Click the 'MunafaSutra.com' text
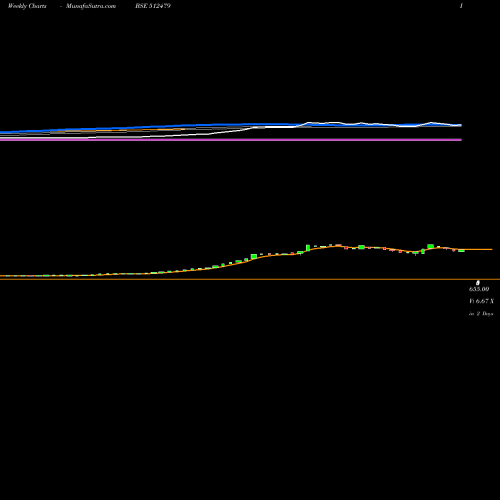The height and width of the screenshot is (500, 500). tap(91, 6)
